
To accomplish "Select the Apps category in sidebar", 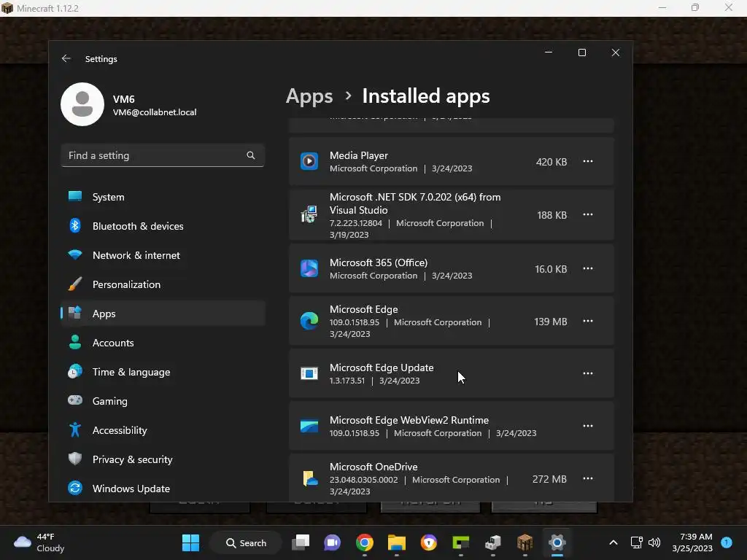I will [163, 314].
